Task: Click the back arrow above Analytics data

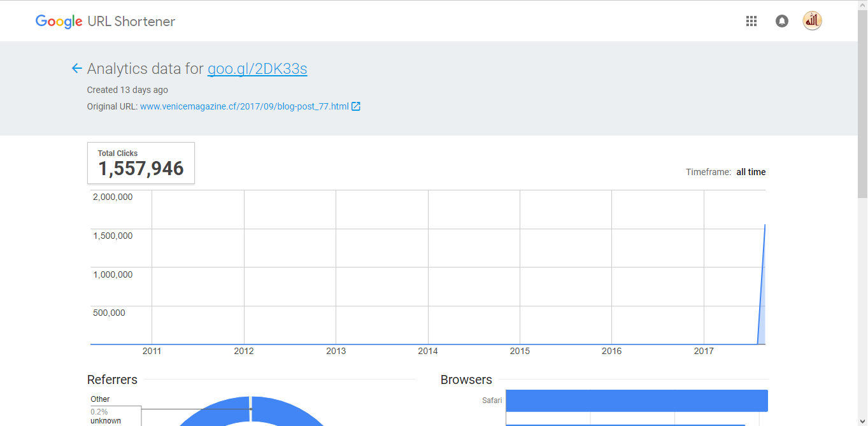Action: click(76, 67)
